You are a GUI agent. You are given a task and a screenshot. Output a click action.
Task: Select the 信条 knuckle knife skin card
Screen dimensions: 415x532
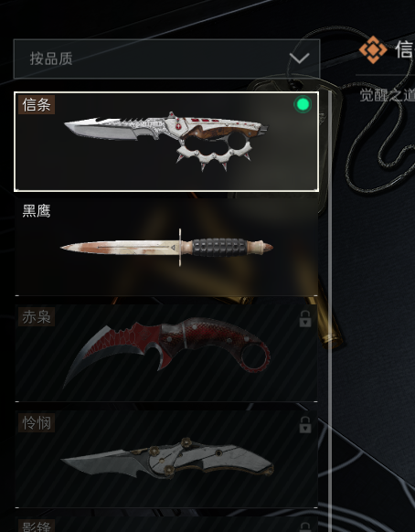[166, 142]
